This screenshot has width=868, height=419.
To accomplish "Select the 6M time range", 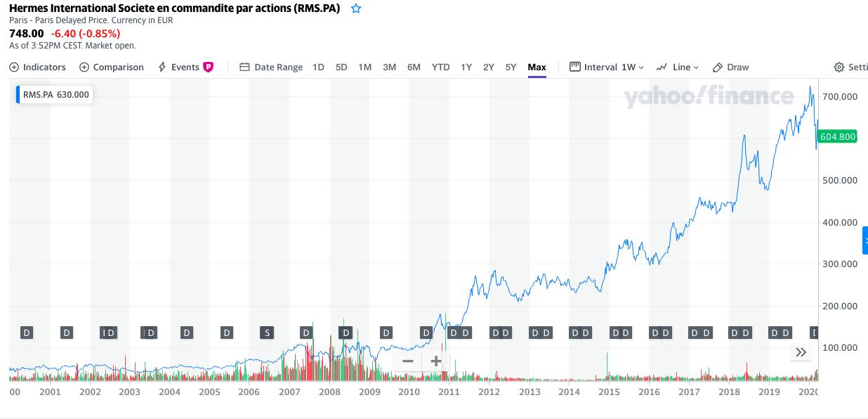I will 414,67.
